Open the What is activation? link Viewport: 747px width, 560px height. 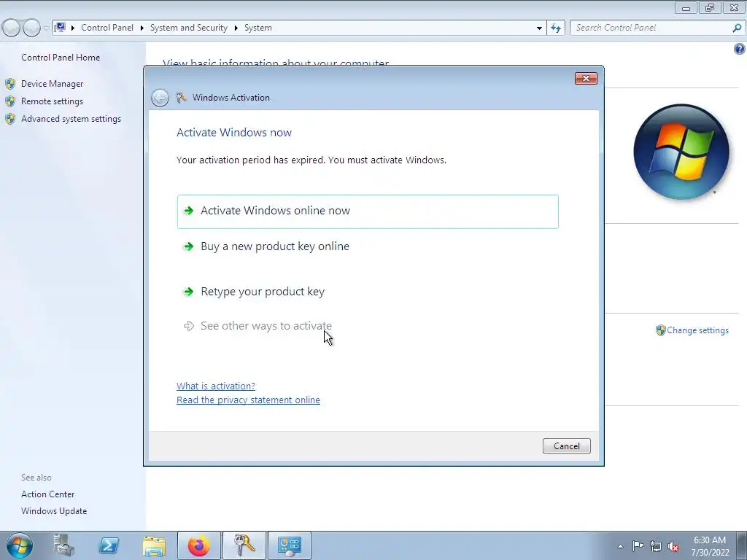click(x=216, y=386)
